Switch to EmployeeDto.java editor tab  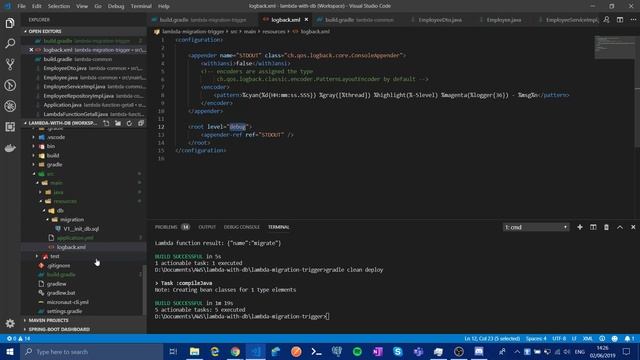point(440,20)
